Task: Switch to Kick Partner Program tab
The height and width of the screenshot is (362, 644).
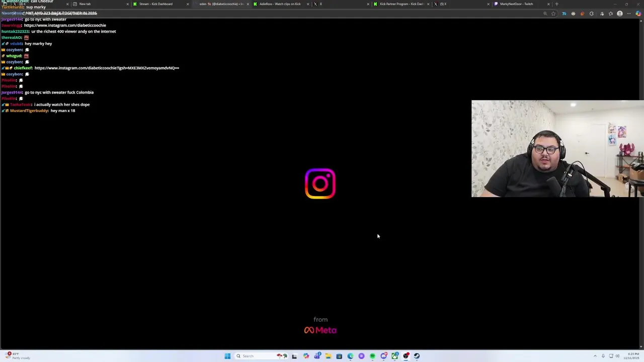Action: point(401,4)
